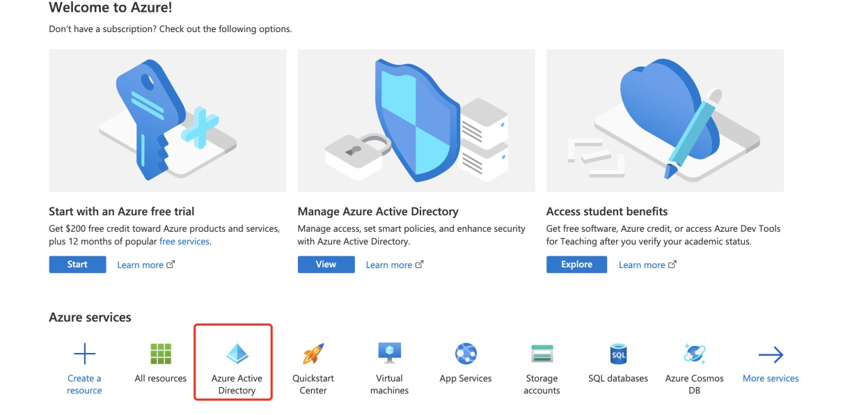Screen dimensions: 868x415
Task: Click the shield illustration Active Directory image
Action: pos(416,120)
